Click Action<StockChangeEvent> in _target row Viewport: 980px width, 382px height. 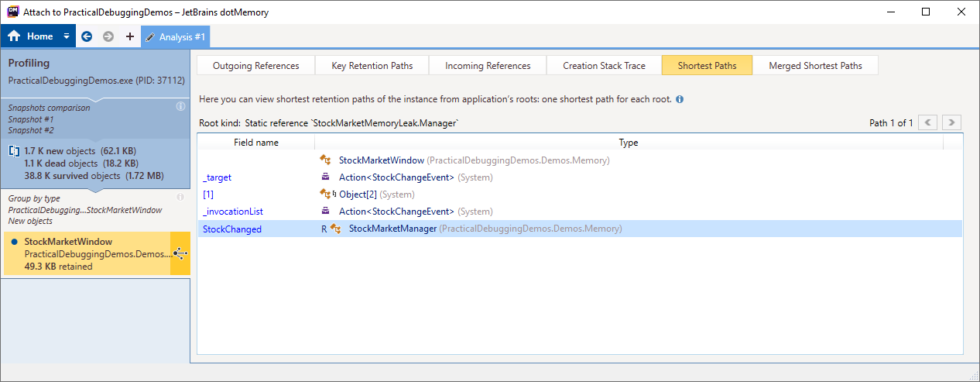tap(396, 177)
